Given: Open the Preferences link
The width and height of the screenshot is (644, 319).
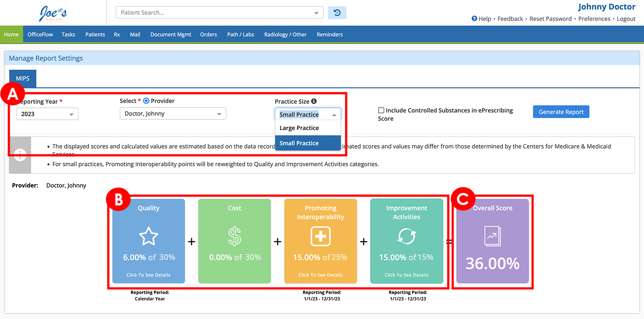Looking at the screenshot, I should [594, 19].
